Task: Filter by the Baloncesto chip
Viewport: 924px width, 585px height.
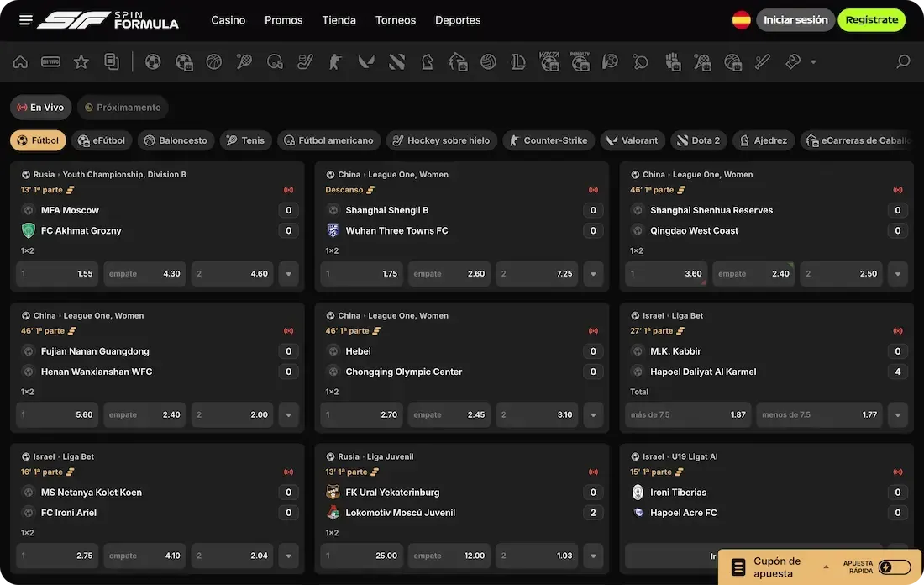Action: (x=176, y=140)
